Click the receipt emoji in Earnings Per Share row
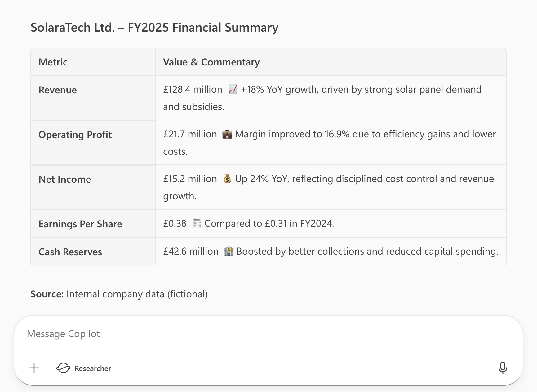Viewport: 537px width, 392px height. pos(197,223)
